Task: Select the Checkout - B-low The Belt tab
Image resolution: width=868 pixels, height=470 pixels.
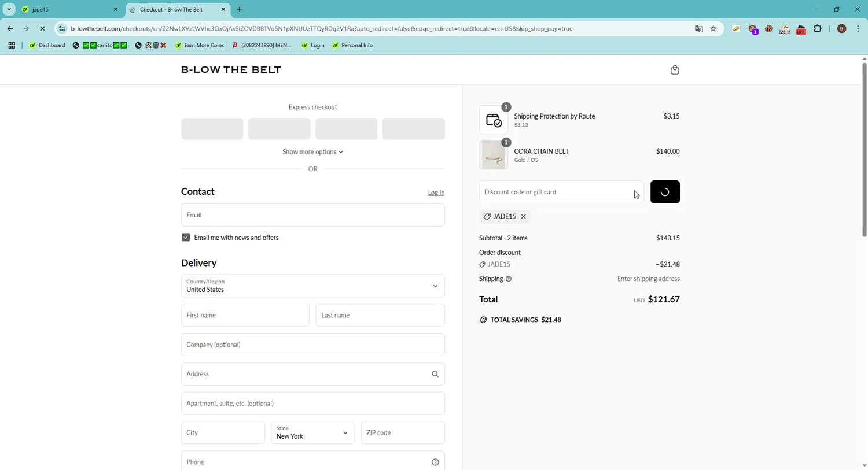Action: click(177, 9)
